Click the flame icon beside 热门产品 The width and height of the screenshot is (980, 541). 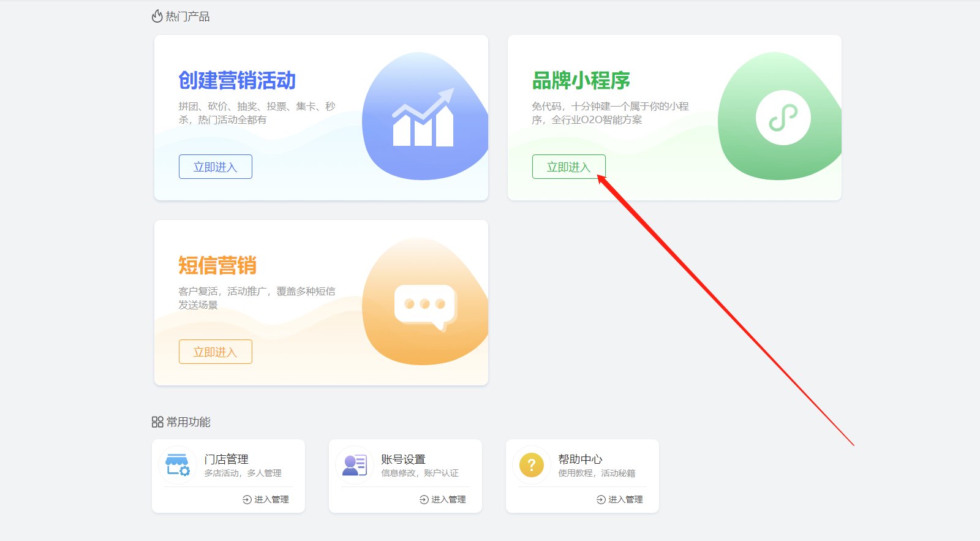[157, 17]
